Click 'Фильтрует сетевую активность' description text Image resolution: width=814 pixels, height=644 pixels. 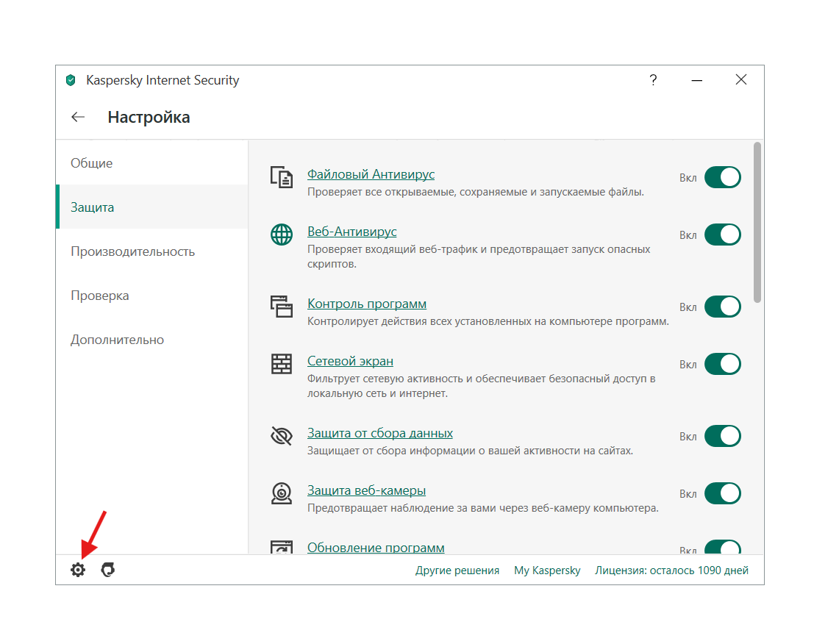pyautogui.click(x=481, y=386)
